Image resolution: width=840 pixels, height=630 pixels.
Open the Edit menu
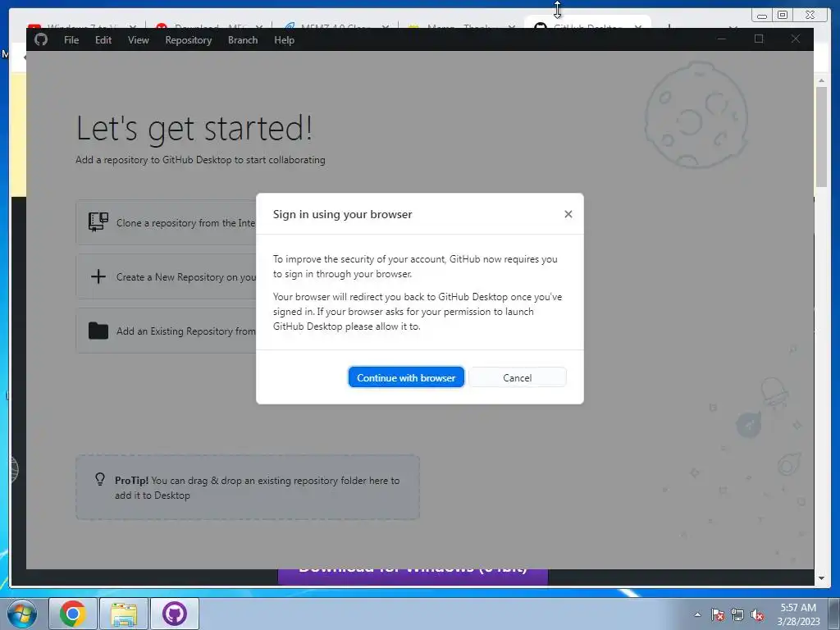click(x=103, y=40)
